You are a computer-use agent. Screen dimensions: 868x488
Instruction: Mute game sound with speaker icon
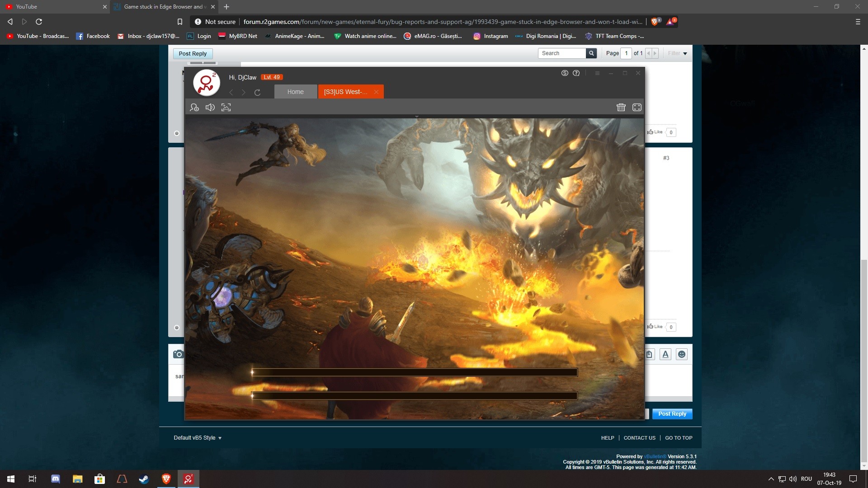[x=210, y=108]
